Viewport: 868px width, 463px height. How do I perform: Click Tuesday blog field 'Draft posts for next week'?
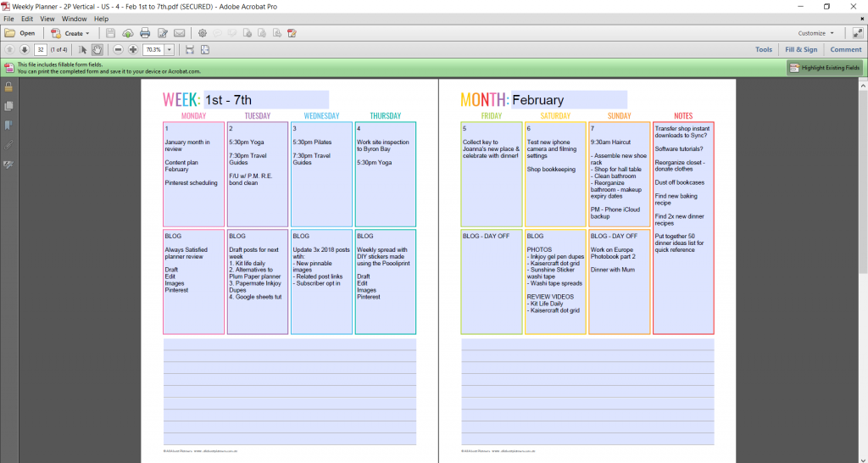click(258, 282)
